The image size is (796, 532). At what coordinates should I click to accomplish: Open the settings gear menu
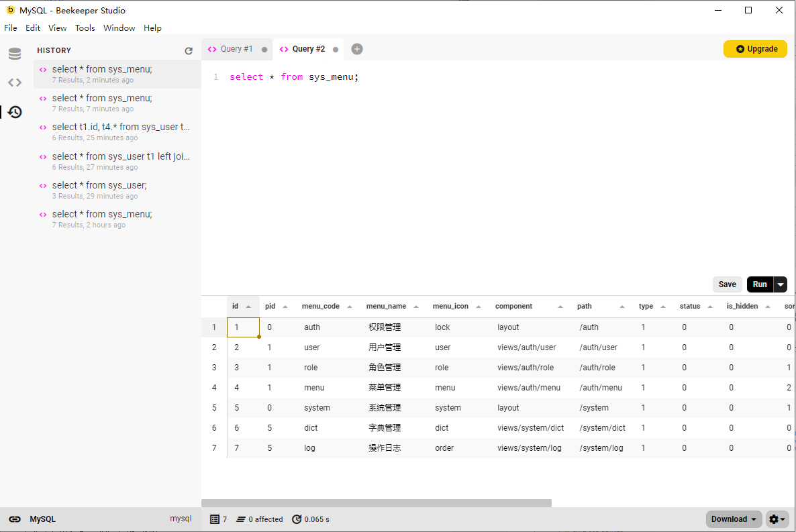tap(777, 519)
